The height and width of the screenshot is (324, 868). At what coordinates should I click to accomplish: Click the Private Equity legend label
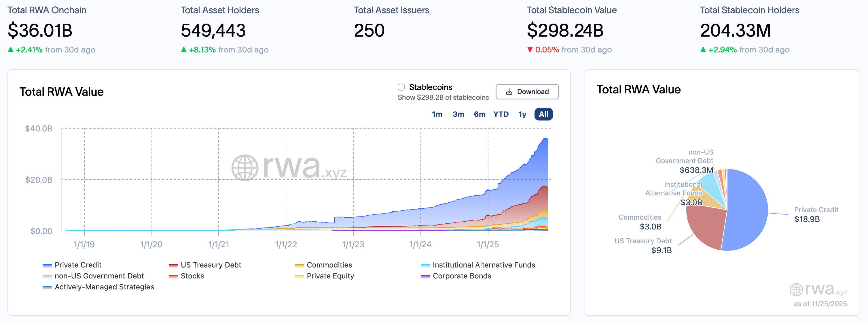330,276
